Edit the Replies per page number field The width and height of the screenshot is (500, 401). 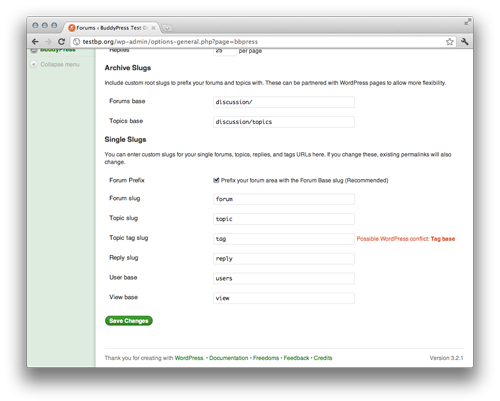(x=225, y=51)
